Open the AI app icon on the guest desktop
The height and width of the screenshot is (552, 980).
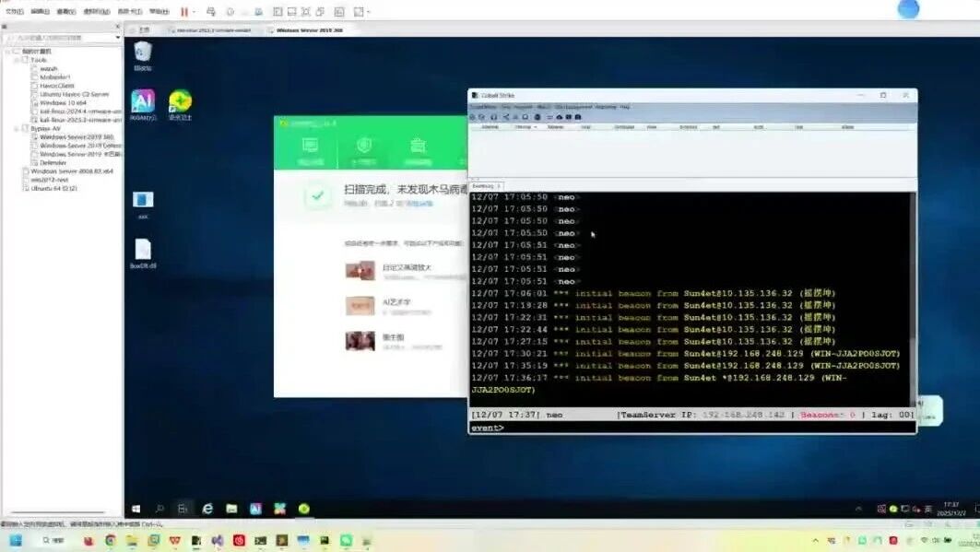point(143,104)
